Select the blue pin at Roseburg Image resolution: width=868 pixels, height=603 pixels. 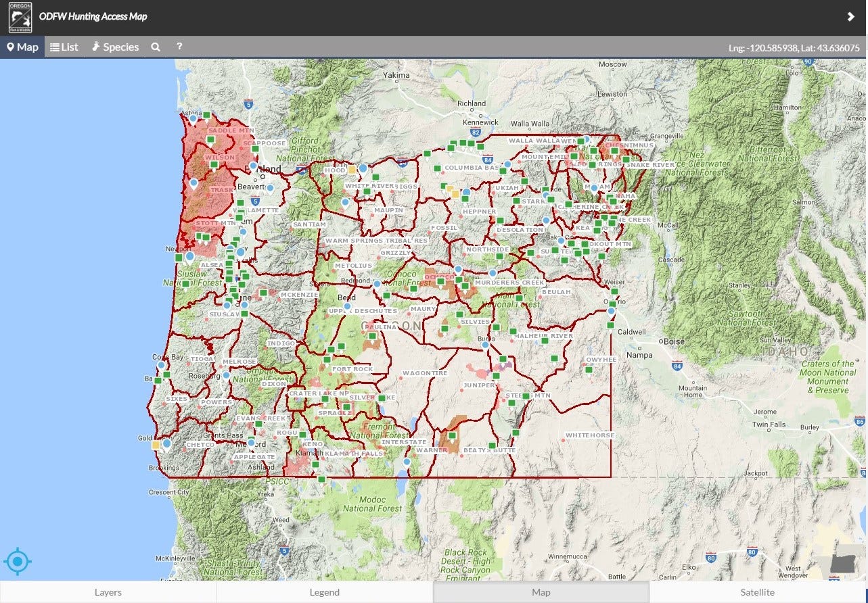point(226,375)
